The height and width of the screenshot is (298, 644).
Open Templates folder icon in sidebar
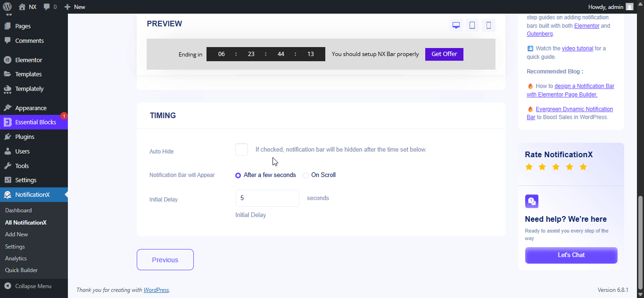[8, 74]
